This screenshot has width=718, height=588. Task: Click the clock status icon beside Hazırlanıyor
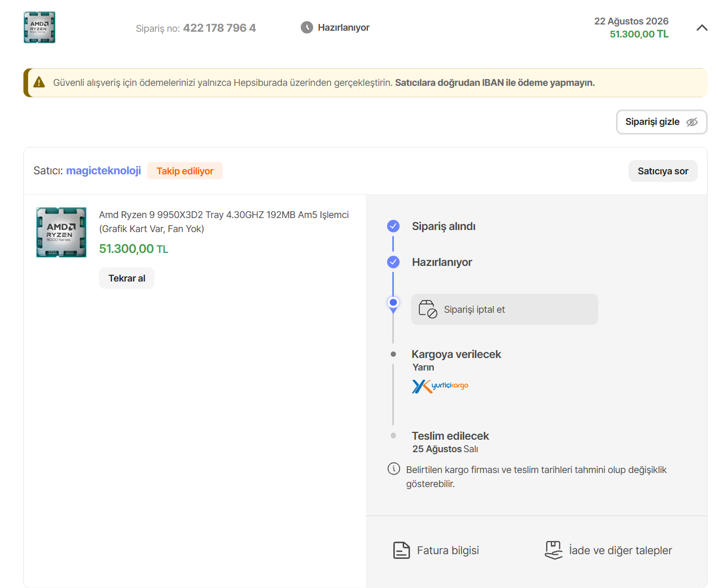tap(307, 28)
